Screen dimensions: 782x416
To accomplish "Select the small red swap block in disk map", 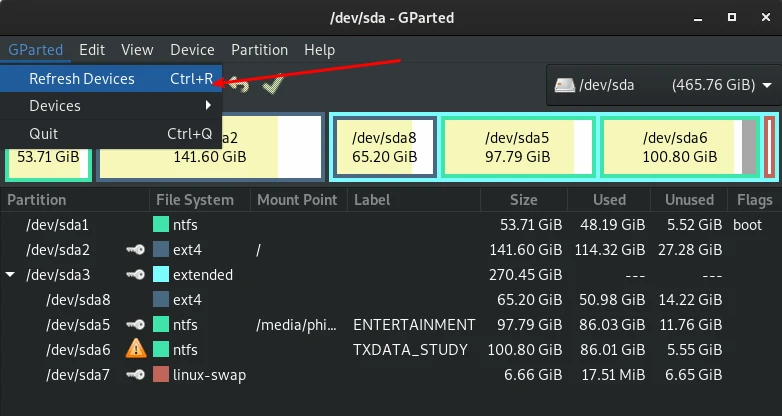I will tap(770, 147).
